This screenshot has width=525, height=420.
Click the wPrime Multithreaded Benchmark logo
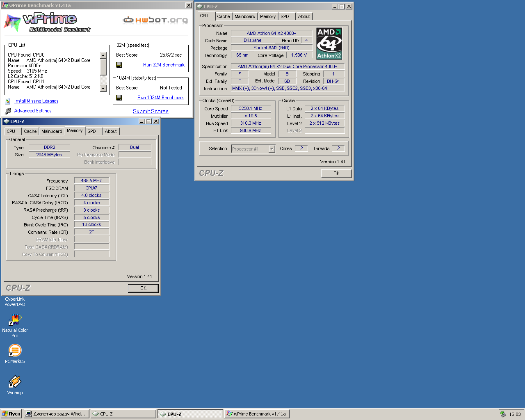click(x=47, y=23)
